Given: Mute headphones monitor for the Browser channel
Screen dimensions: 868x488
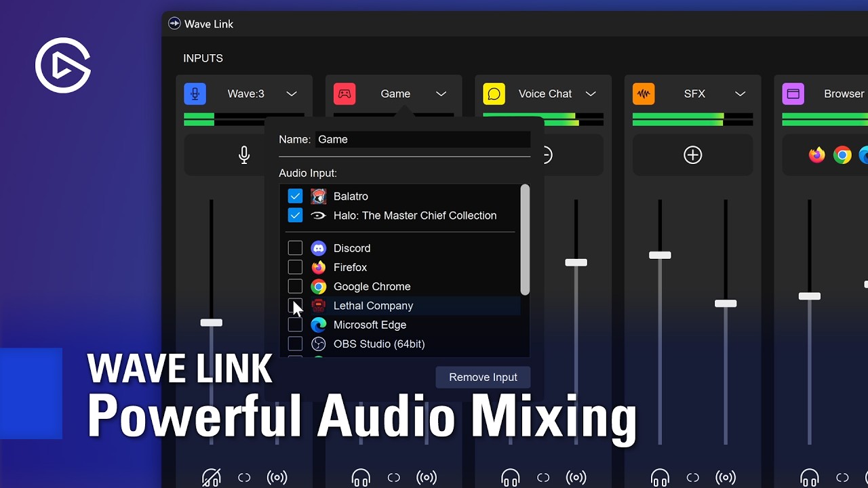Looking at the screenshot, I should pos(810,478).
